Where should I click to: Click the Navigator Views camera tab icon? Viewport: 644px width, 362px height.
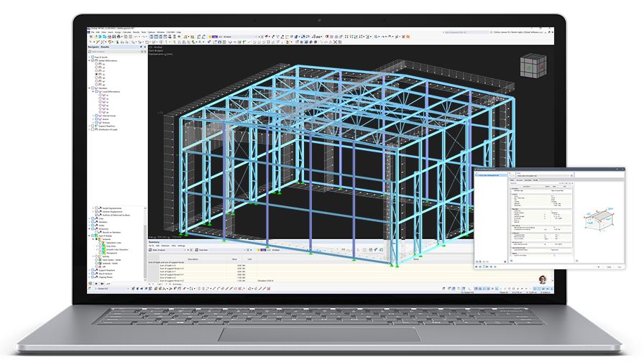pos(103,284)
